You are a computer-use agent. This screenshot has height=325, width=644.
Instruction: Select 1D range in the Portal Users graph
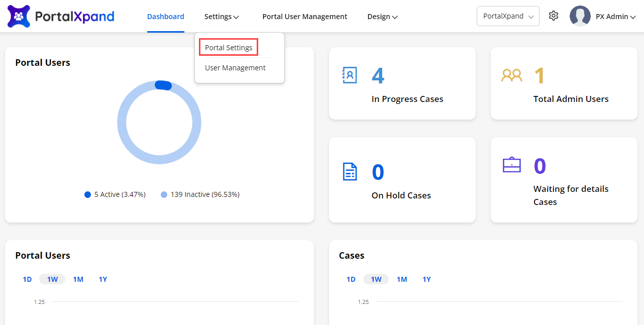click(27, 279)
